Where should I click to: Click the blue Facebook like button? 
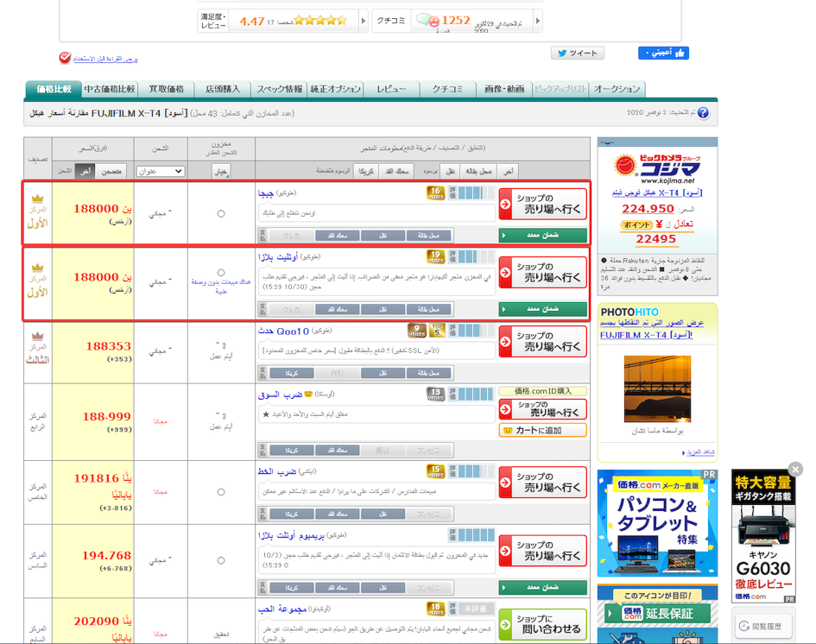[x=663, y=53]
